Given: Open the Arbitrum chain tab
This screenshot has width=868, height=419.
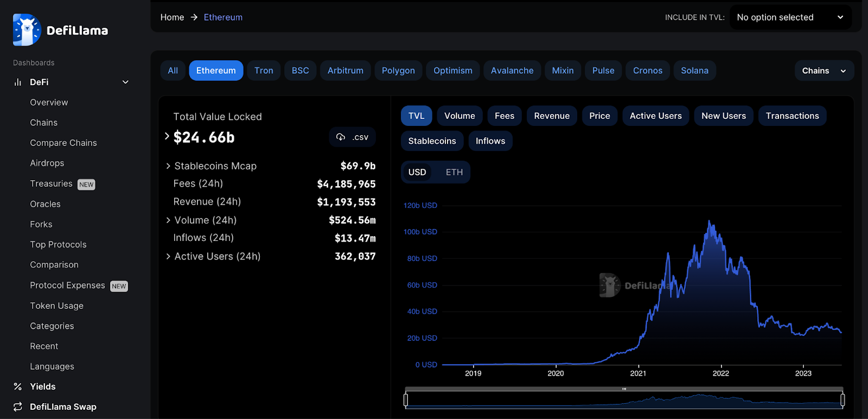Looking at the screenshot, I should coord(345,71).
